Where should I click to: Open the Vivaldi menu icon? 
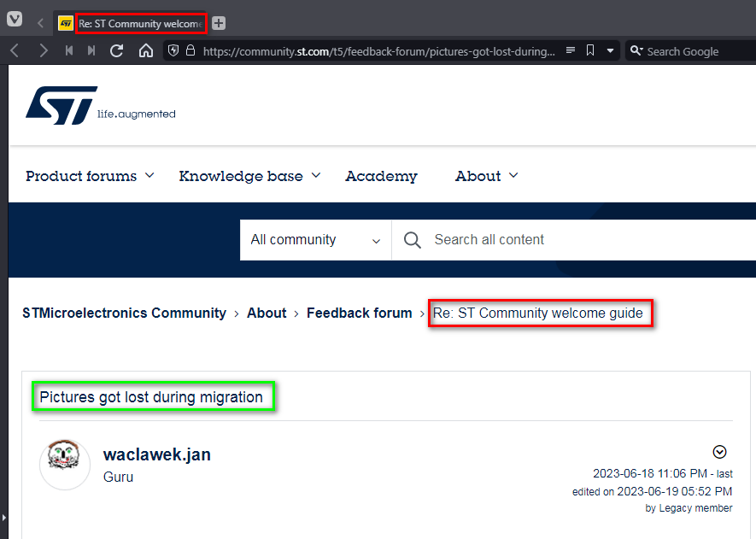15,19
